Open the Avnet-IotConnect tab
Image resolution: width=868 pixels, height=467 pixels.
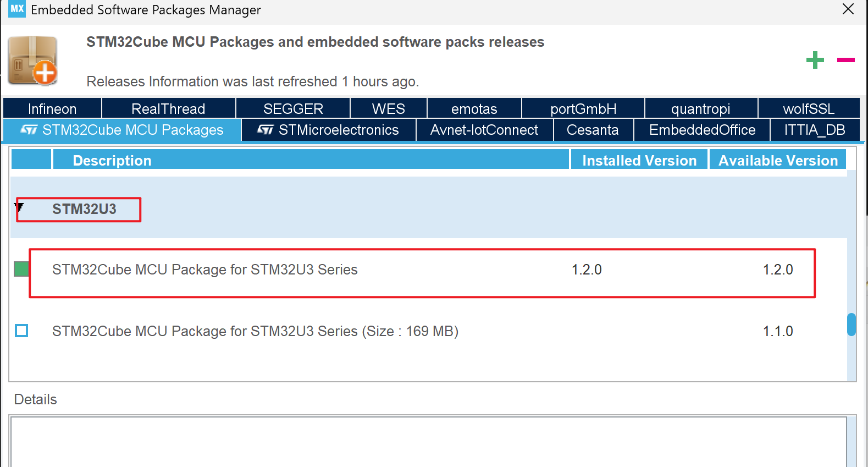(x=484, y=130)
